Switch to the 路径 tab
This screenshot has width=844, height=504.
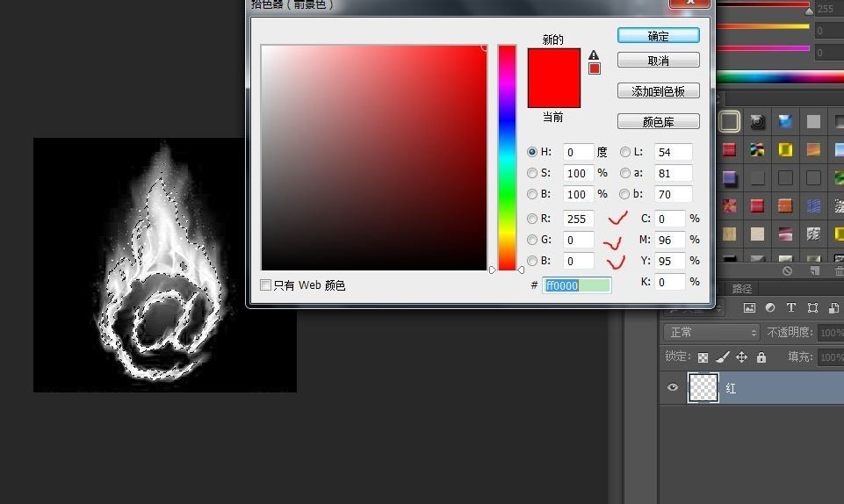[x=742, y=288]
